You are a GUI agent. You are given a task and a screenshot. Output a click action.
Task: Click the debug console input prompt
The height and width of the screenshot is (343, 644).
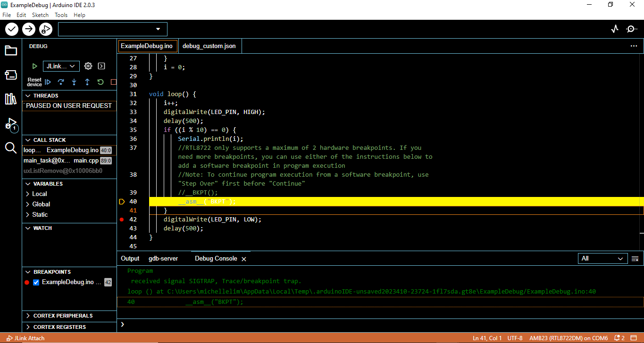tap(380, 324)
